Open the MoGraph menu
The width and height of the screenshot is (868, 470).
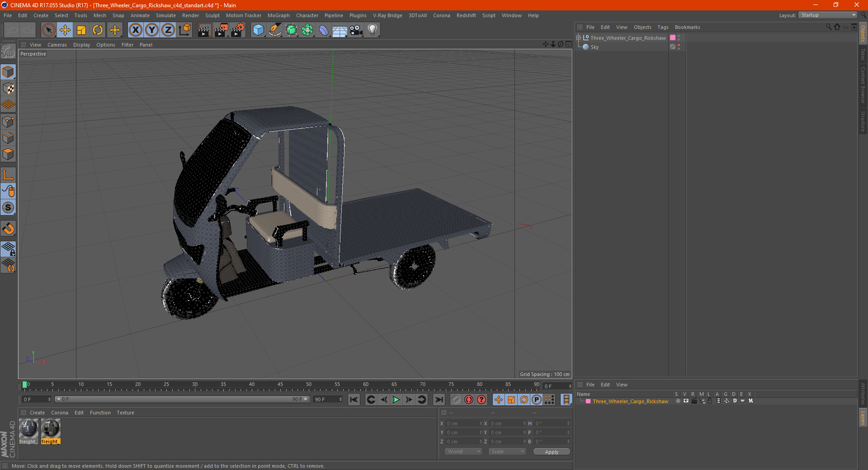(278, 15)
